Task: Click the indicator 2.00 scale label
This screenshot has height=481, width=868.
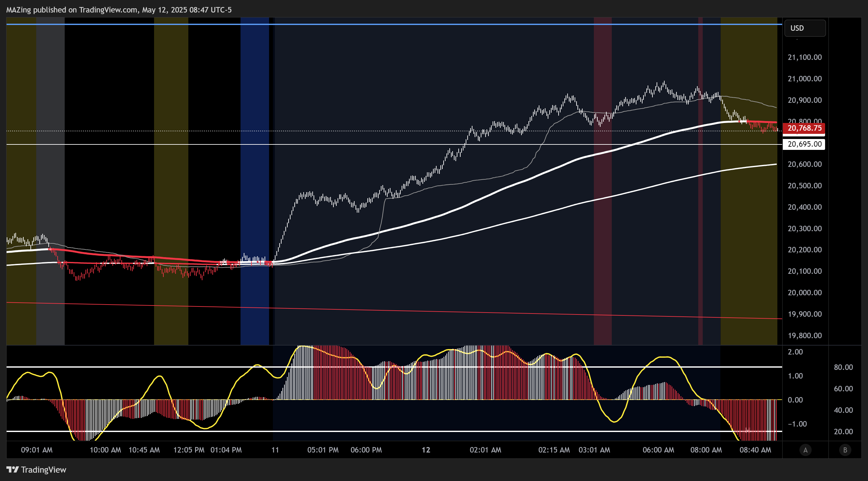Action: [795, 352]
